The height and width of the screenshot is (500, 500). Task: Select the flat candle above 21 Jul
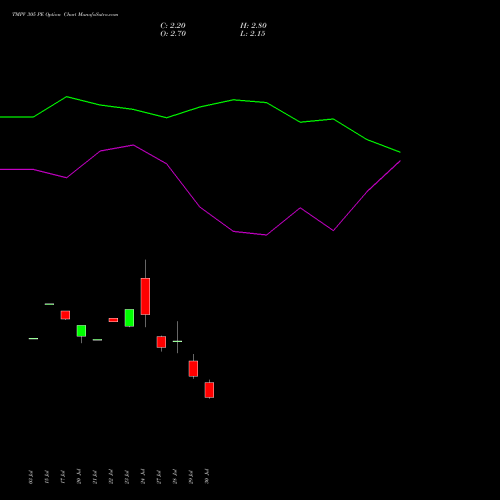97,340
